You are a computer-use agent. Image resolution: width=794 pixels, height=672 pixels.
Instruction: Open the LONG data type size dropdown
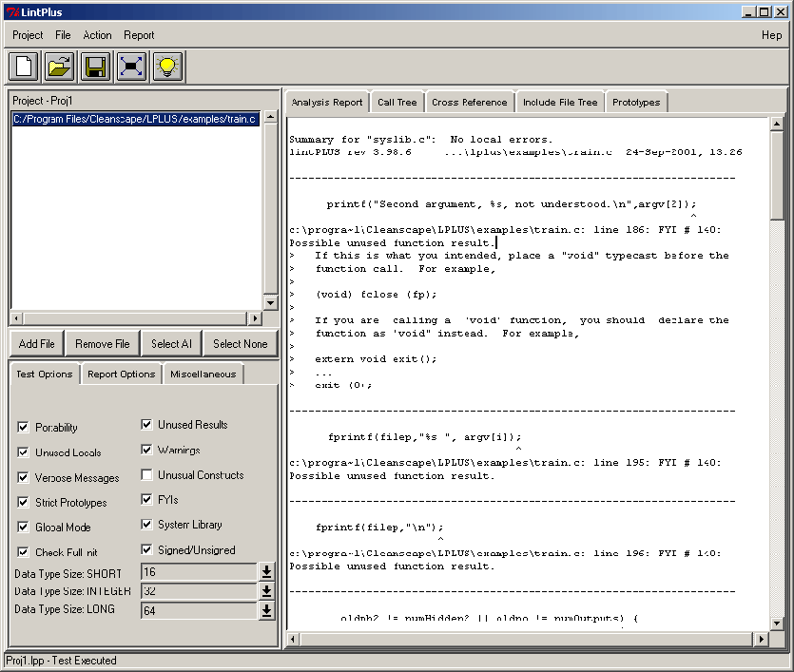point(266,610)
